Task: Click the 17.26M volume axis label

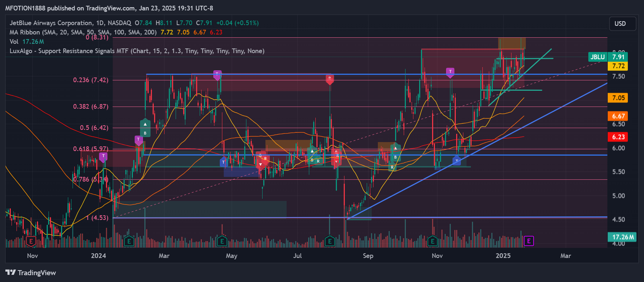Action: [622, 237]
